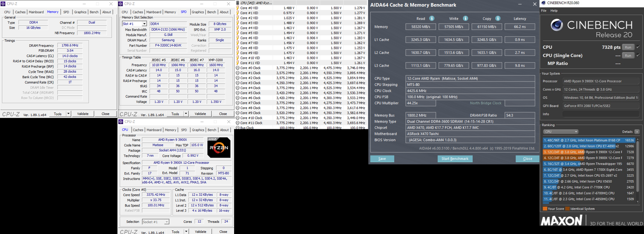Open Tools dropdown arrow in CPU-Z memory timings window
The height and width of the screenshot is (234, 644).
[x=68, y=114]
